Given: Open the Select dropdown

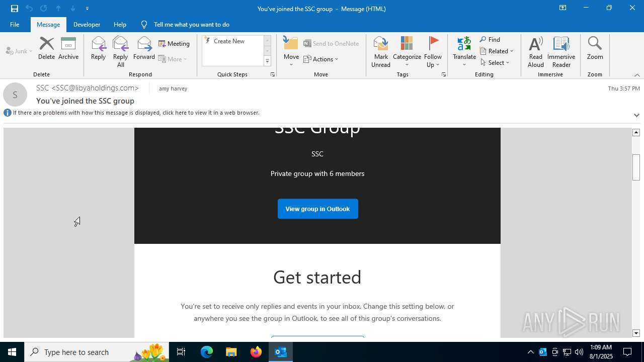Looking at the screenshot, I should (495, 63).
